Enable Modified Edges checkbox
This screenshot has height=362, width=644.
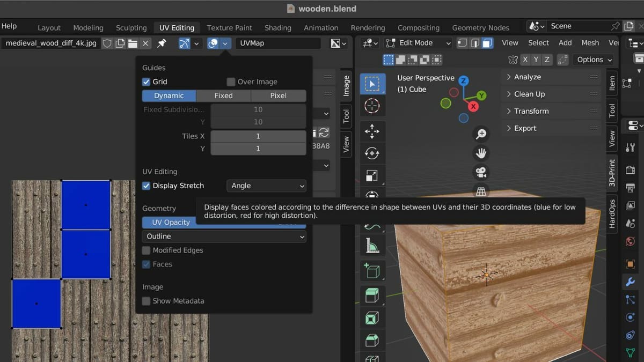146,250
